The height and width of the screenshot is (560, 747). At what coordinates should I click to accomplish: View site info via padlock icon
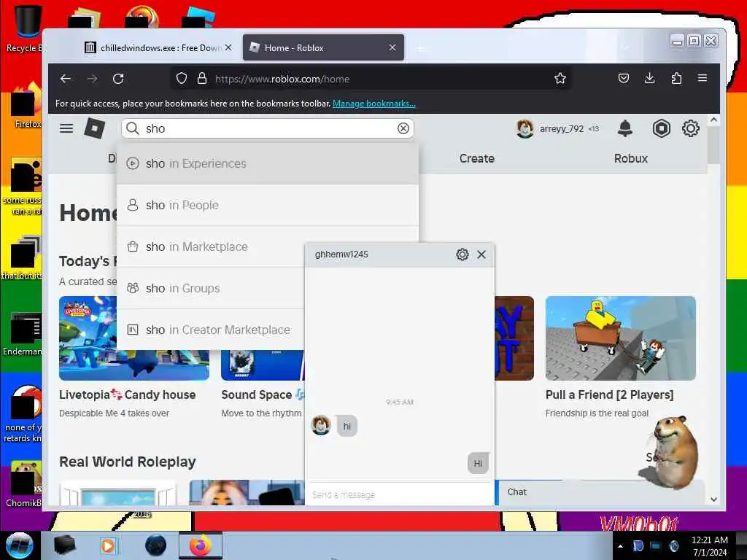pos(202,79)
